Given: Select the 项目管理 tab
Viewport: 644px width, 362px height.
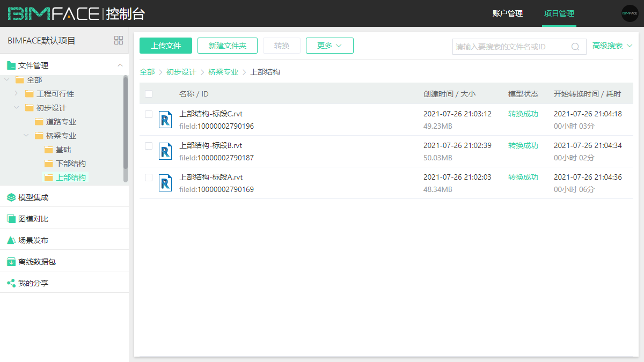Looking at the screenshot, I should point(559,13).
